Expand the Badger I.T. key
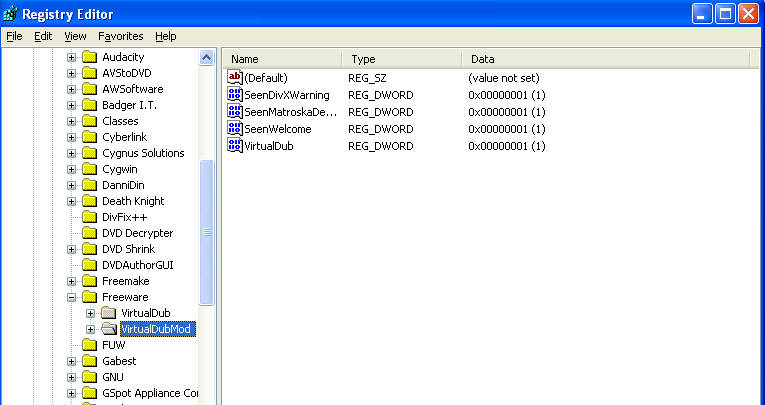Viewport: 765px width, 405px height. click(x=72, y=105)
